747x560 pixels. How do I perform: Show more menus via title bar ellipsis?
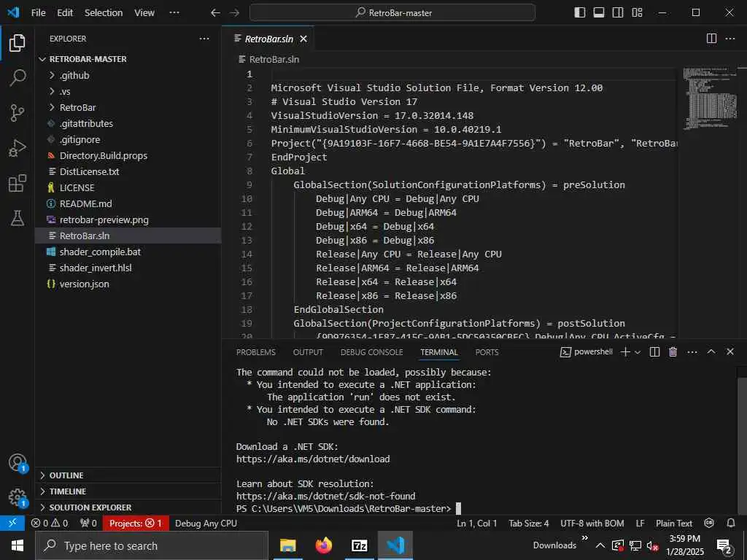coord(174,13)
